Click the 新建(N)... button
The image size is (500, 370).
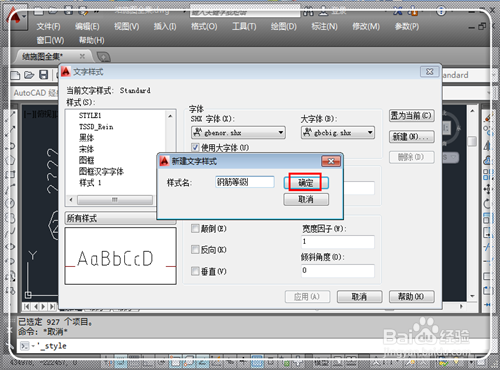411,137
